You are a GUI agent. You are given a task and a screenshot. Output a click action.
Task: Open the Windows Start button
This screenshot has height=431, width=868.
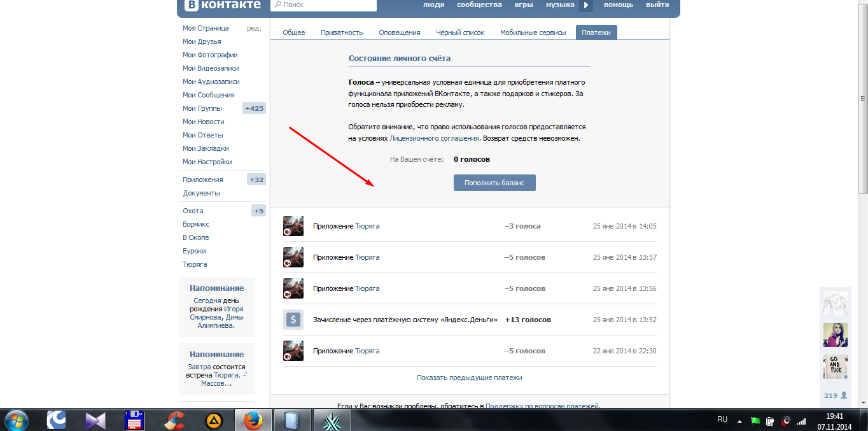(x=16, y=420)
